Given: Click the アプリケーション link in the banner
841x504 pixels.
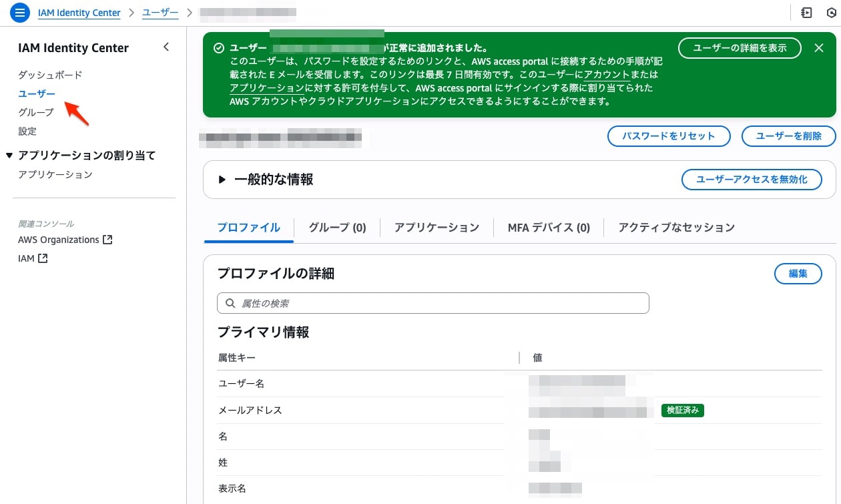Looking at the screenshot, I should tap(267, 88).
